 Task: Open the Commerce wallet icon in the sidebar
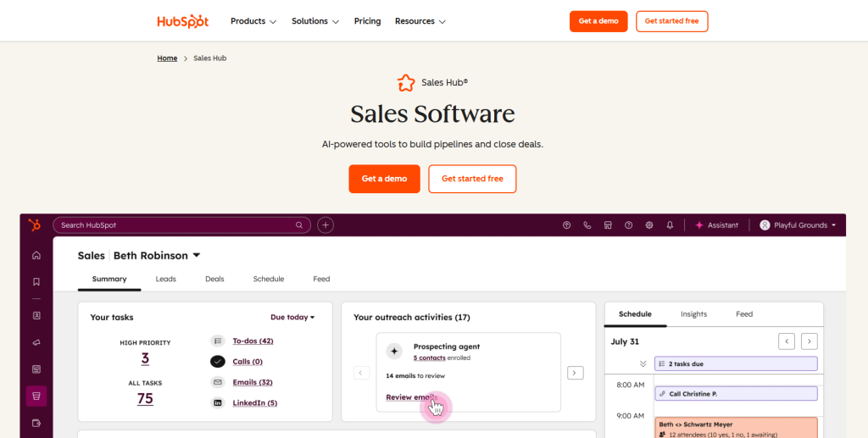point(36,423)
